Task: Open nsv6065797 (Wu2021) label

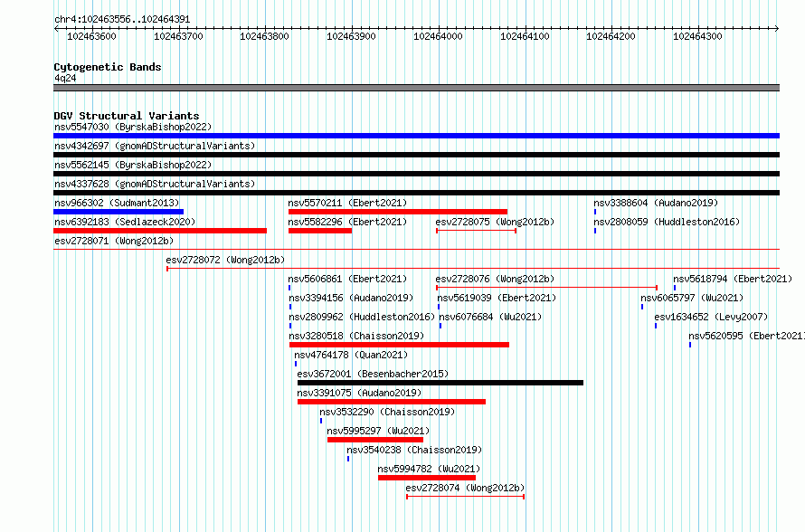Action: pyautogui.click(x=692, y=298)
